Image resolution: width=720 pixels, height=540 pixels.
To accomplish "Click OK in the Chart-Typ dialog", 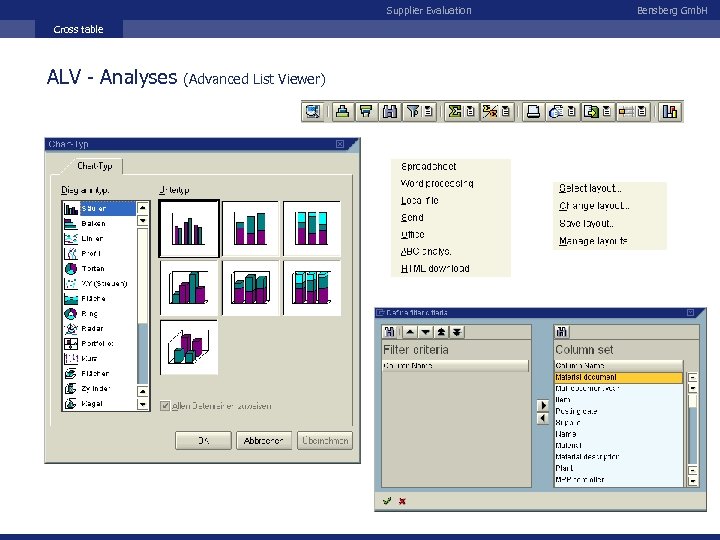I will [x=203, y=440].
